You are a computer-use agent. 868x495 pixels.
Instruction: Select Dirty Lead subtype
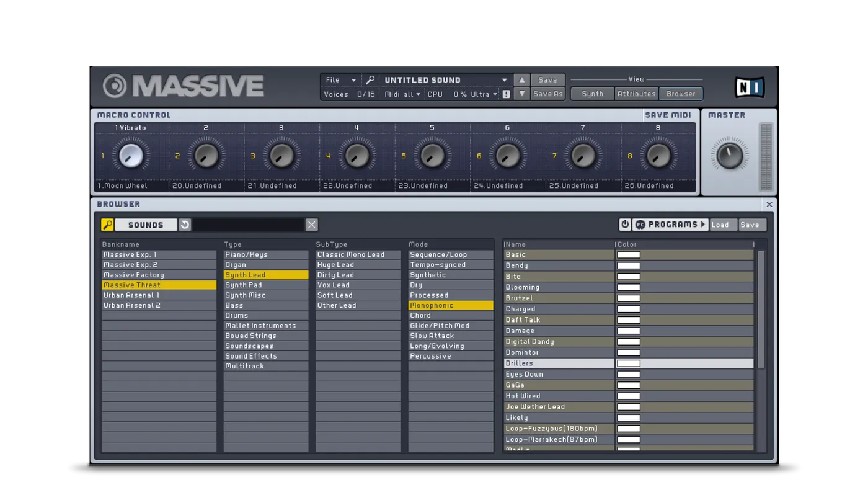pos(358,275)
